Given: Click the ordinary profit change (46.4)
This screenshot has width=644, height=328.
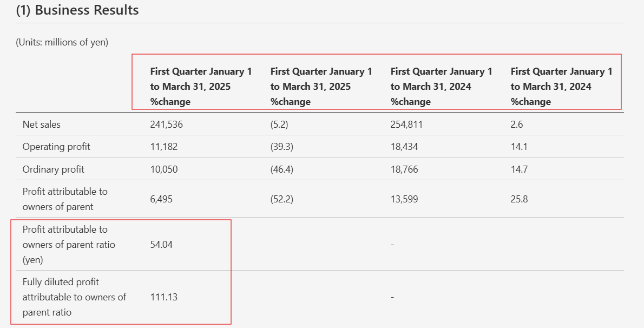Looking at the screenshot, I should point(282,169).
